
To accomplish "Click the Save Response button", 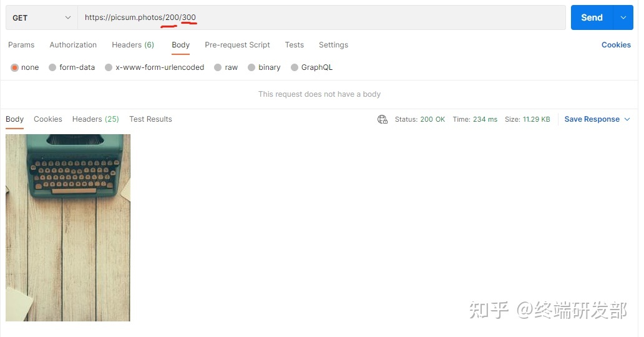I will pyautogui.click(x=592, y=119).
